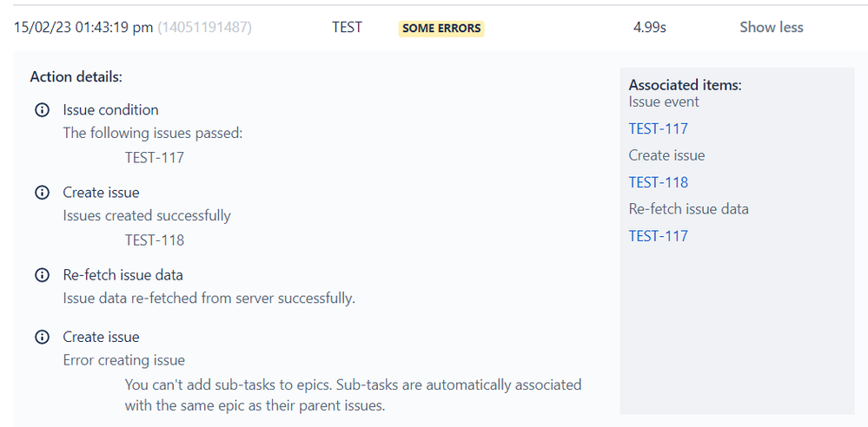Image resolution: width=868 pixels, height=427 pixels.
Task: Click the Re-fetch issue data action title
Action: click(123, 275)
